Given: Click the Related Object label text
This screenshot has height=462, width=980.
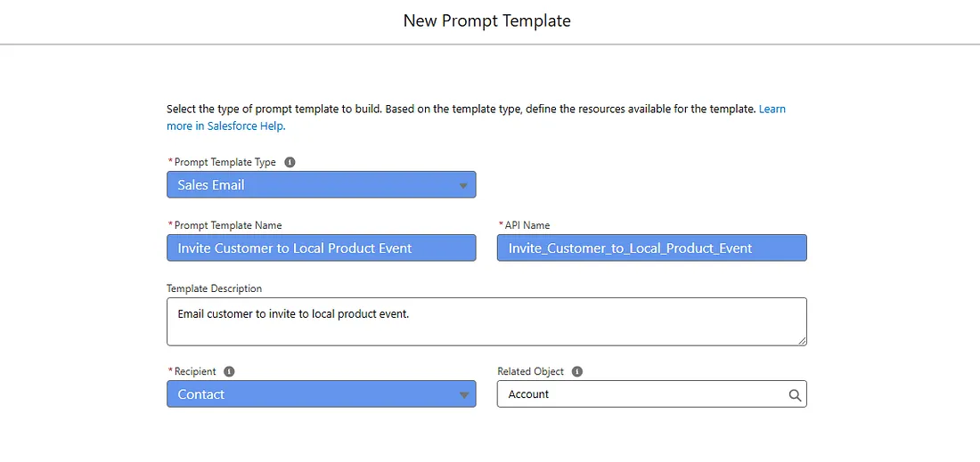Looking at the screenshot, I should [x=531, y=371].
